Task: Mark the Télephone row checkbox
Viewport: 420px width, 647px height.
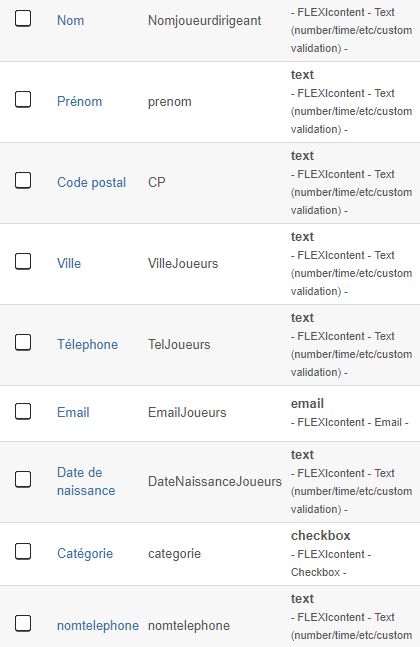Action: tap(23, 342)
